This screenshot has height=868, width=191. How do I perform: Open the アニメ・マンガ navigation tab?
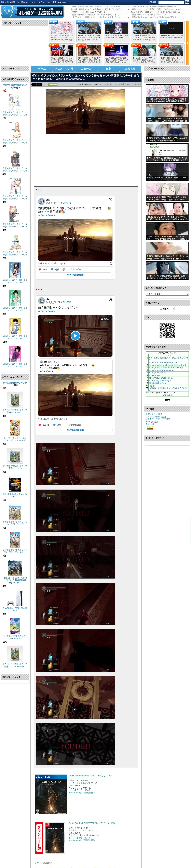pyautogui.click(x=64, y=68)
